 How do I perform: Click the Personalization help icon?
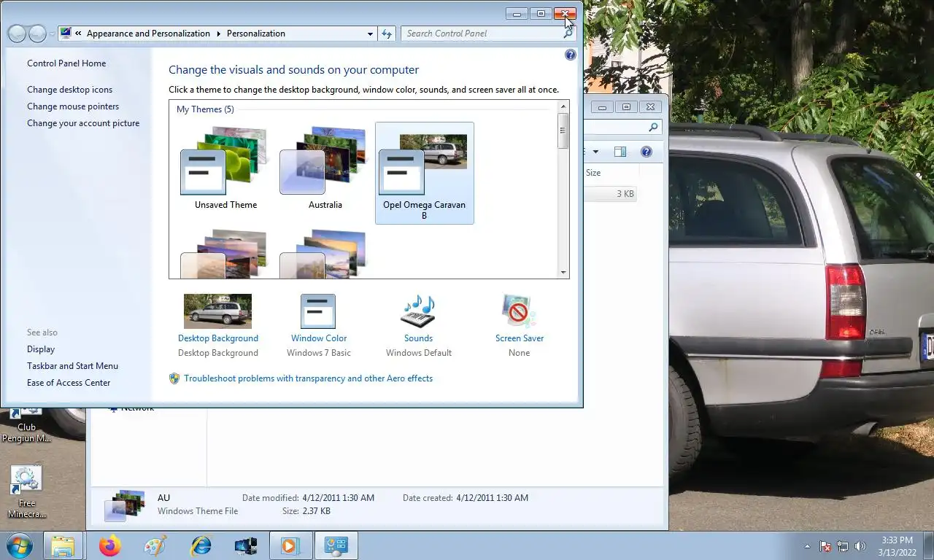[x=571, y=55]
